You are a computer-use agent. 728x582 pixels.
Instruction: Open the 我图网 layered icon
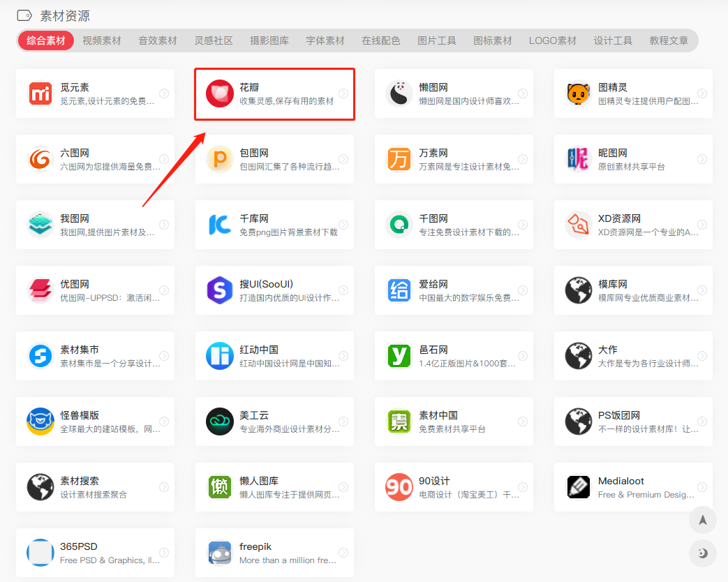[40, 225]
